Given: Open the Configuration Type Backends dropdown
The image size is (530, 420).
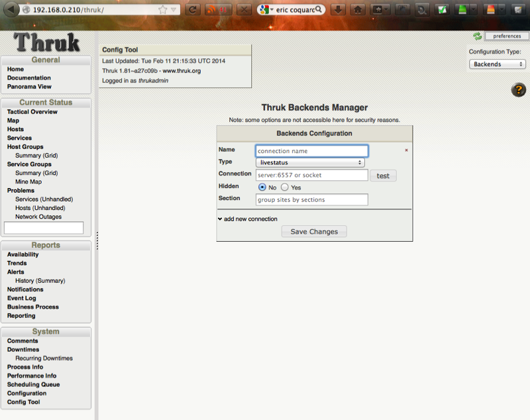Looking at the screenshot, I should tap(498, 64).
